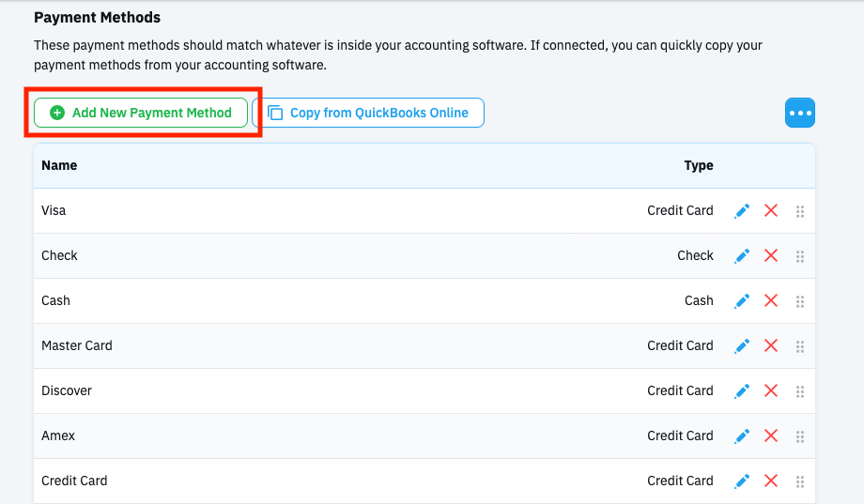Image resolution: width=864 pixels, height=504 pixels.
Task: Edit the Check payment method
Action: (742, 256)
